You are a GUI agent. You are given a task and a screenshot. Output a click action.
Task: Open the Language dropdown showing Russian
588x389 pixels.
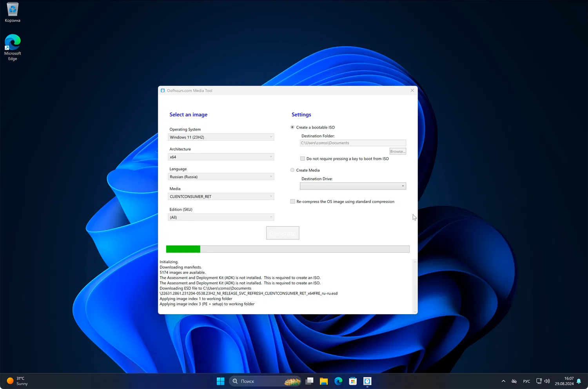pos(221,177)
